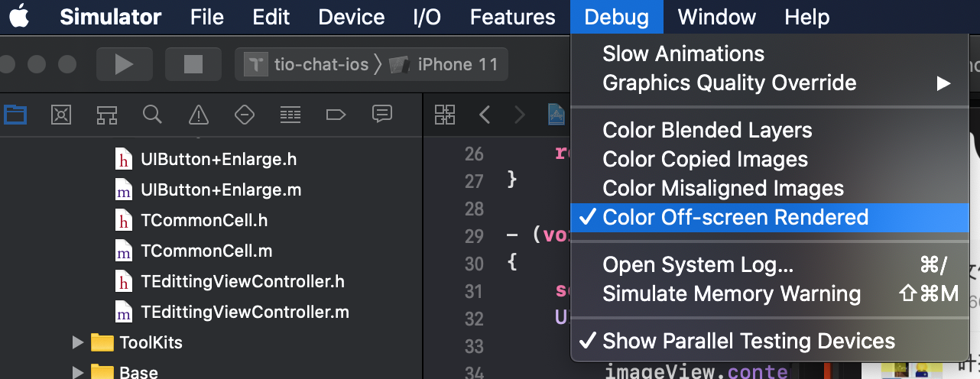Open the Apple menu
Viewport: 980px width, 379px height.
pos(19,16)
